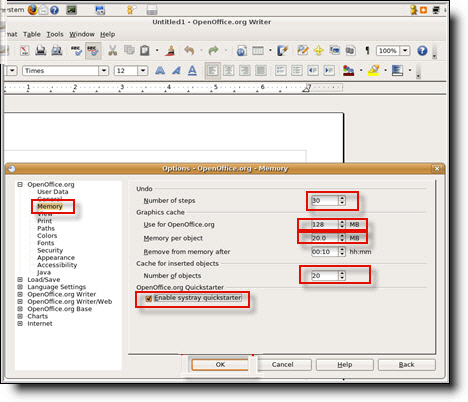Screen dimensions: 468x402
Task: Expand the Load/Save tree node
Action: pos(20,280)
